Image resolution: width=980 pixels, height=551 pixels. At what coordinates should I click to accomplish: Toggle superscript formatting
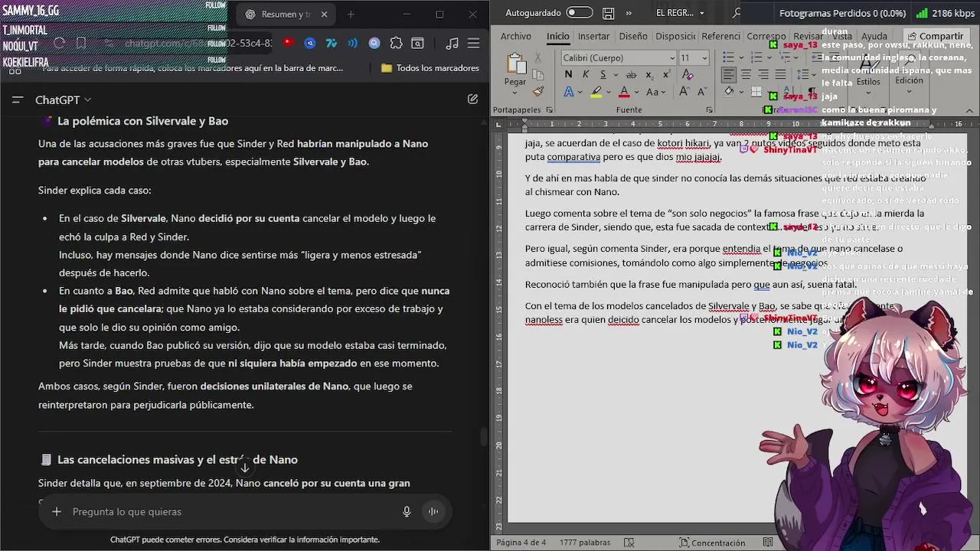[x=666, y=74]
